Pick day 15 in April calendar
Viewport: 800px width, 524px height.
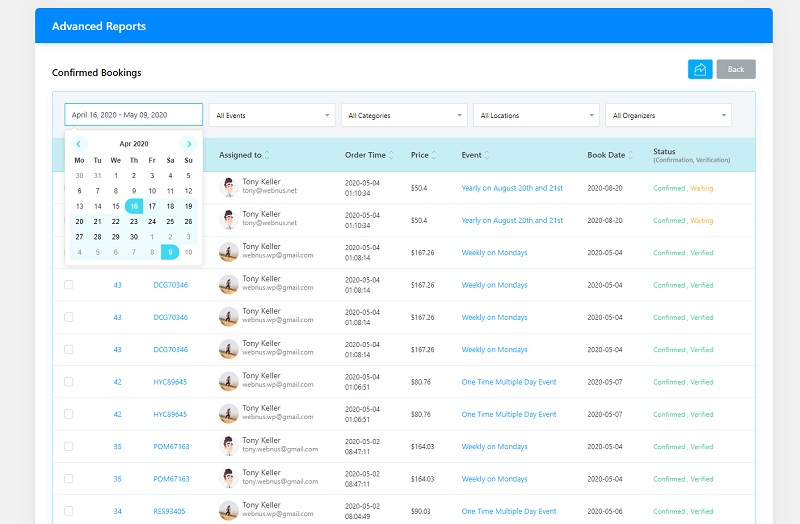pyautogui.click(x=116, y=206)
